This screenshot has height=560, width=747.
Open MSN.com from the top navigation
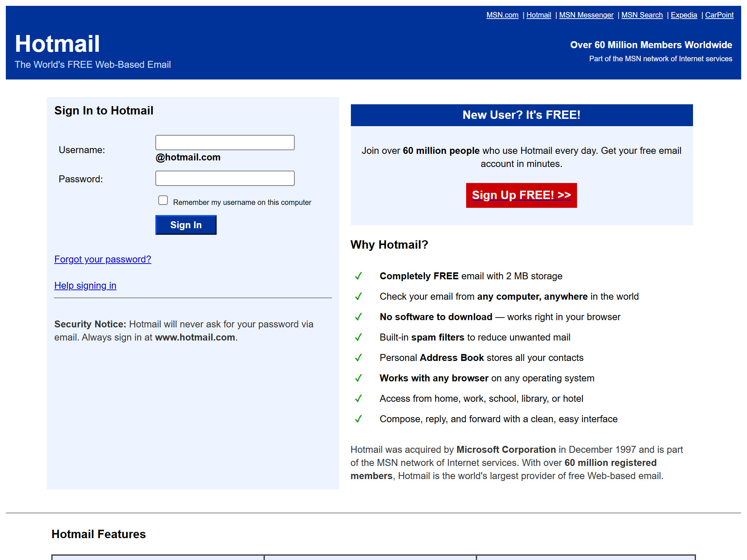[x=502, y=15]
